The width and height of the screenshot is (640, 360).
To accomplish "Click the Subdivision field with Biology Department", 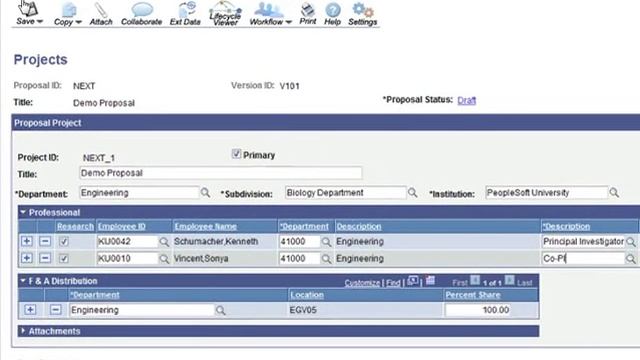I will click(x=345, y=193).
